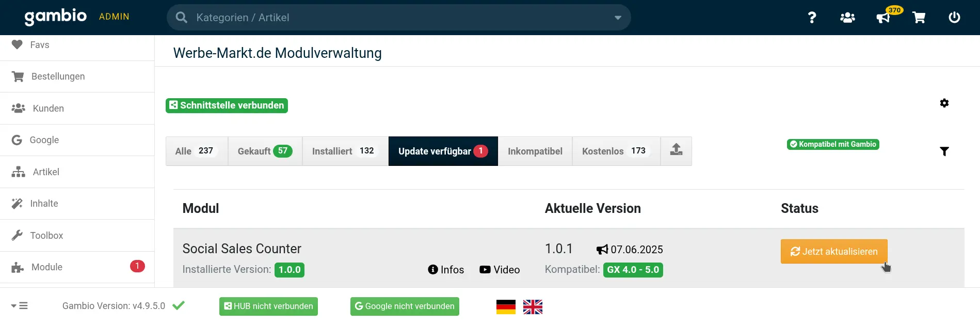Expand the Module sidebar menu
This screenshot has width=980, height=323.
(x=77, y=267)
